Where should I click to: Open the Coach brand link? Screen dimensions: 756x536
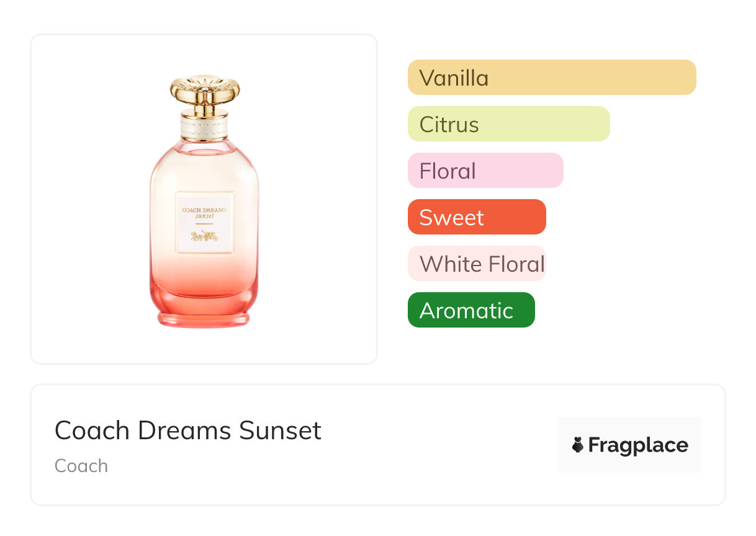coord(81,466)
